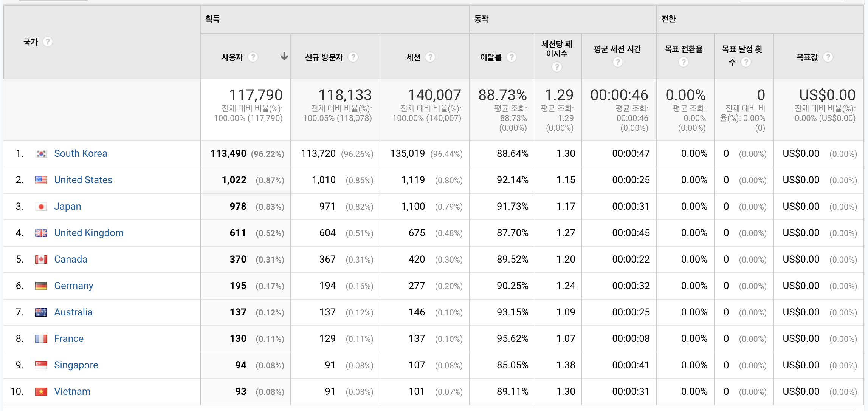Sort by 세션 column header
Screen dimensions: 868x411
point(413,57)
